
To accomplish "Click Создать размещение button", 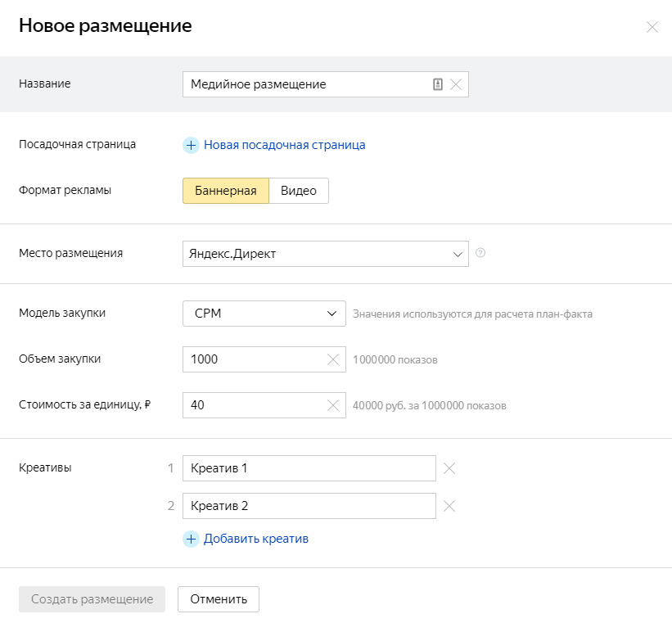I will coord(92,599).
